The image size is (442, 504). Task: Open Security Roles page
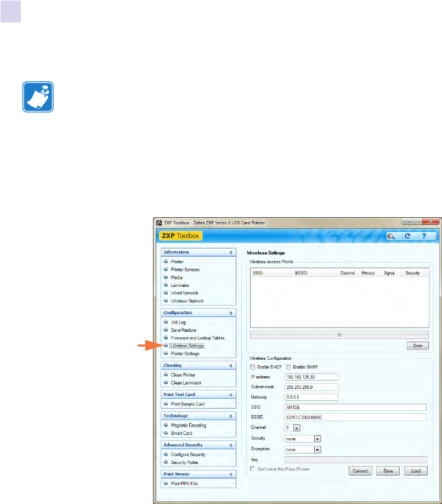(184, 462)
